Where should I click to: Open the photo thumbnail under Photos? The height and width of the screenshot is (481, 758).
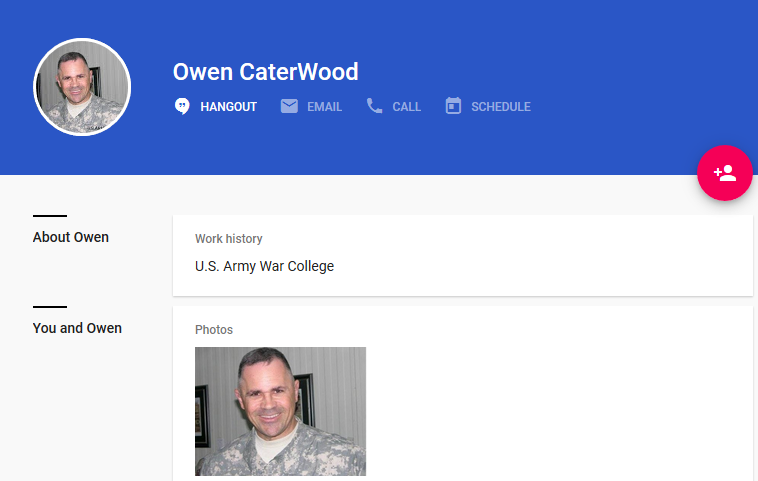click(280, 411)
